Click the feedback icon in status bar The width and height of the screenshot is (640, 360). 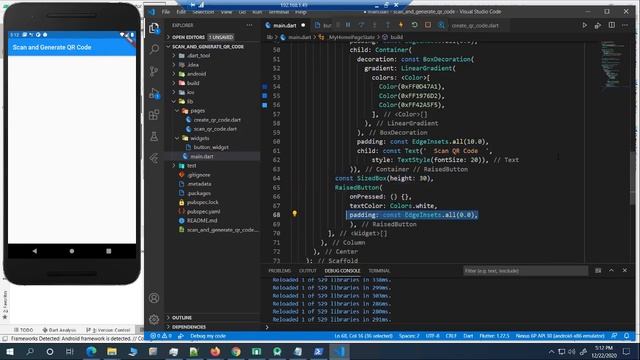coord(614,336)
